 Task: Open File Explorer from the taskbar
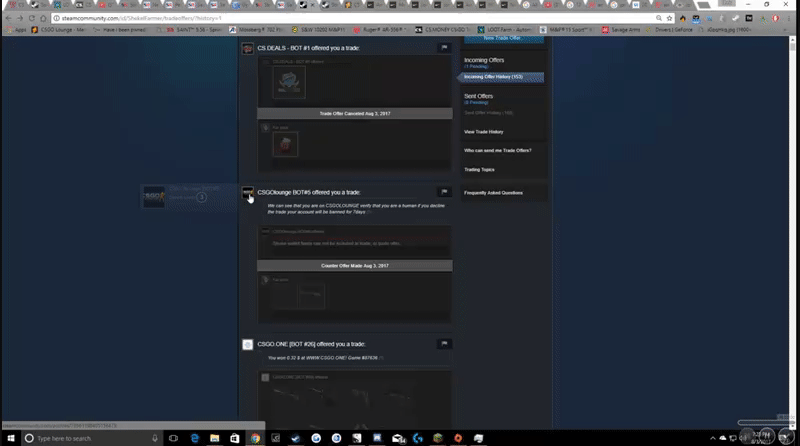click(214, 438)
